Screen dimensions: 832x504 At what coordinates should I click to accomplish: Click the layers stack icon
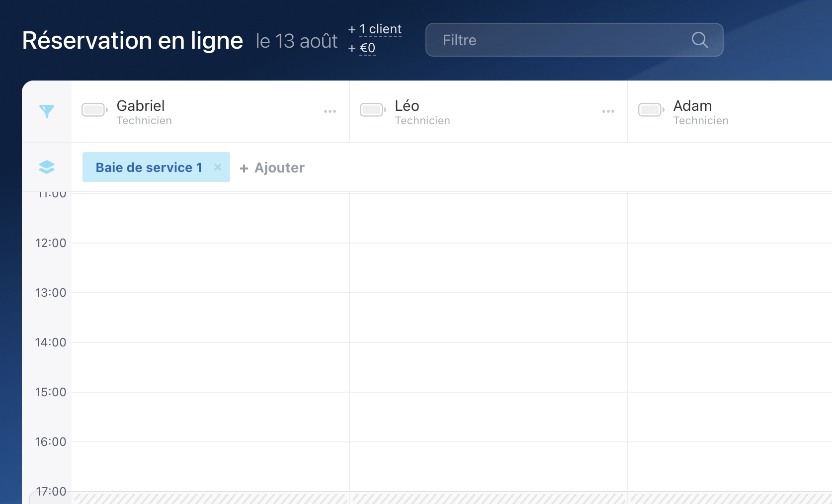(x=47, y=167)
